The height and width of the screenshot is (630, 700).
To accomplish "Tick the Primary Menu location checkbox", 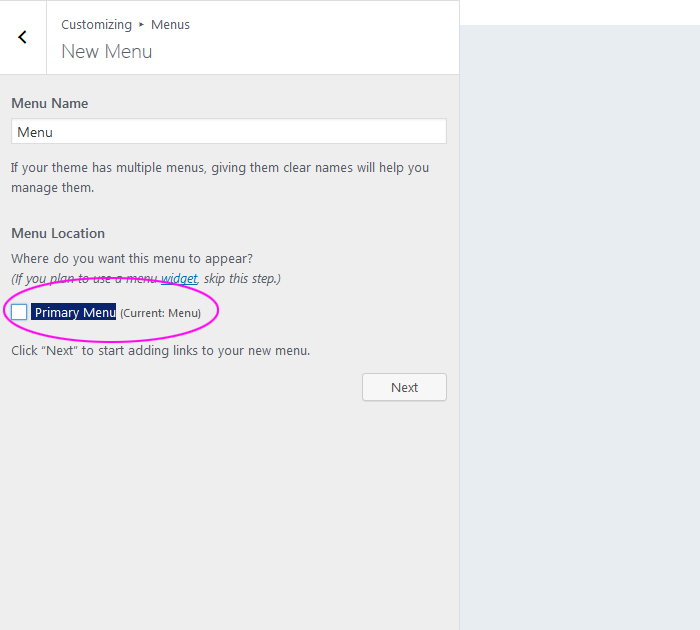I will pos(19,312).
